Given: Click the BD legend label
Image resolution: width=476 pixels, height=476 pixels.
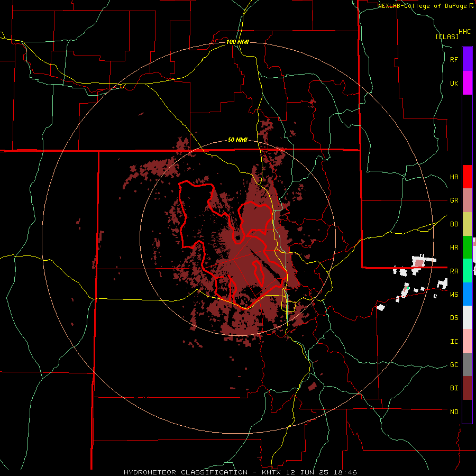Looking at the screenshot, I should click(454, 224).
